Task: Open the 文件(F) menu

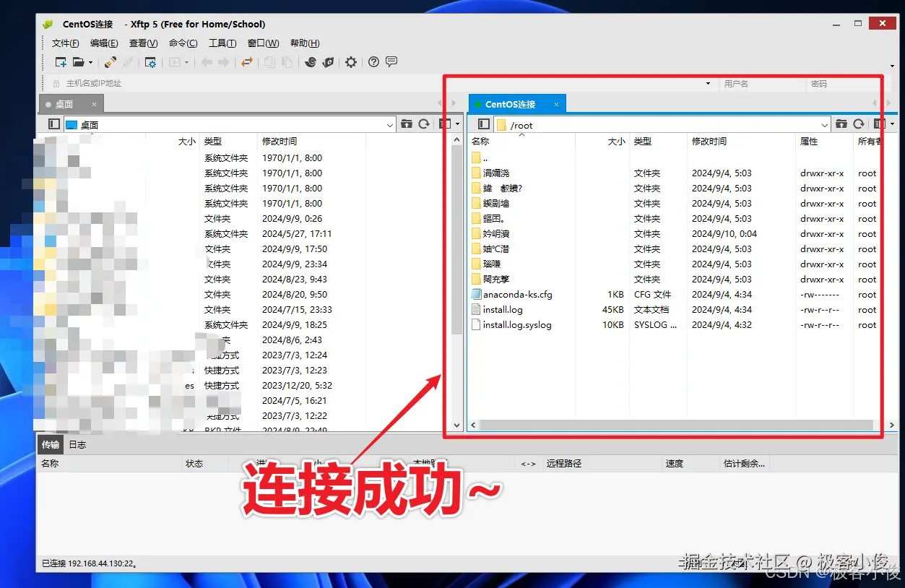Action: (x=66, y=43)
